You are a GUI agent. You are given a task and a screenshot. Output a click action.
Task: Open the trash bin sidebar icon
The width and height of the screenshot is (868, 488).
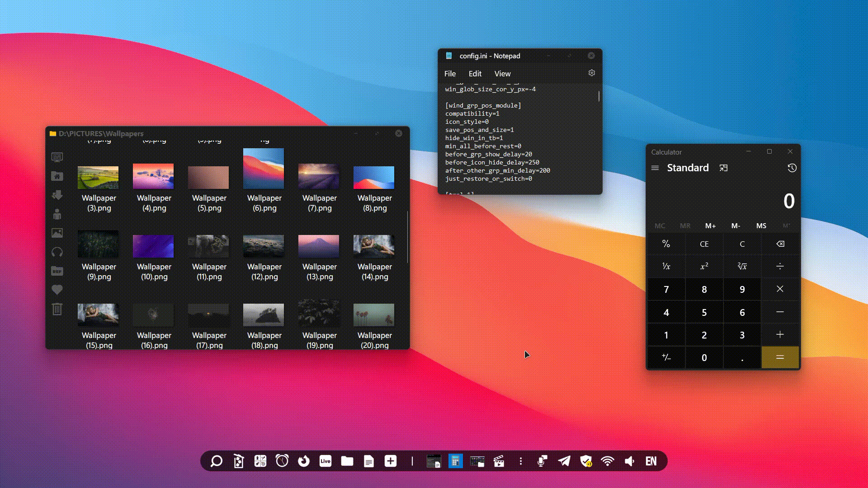[x=57, y=309]
